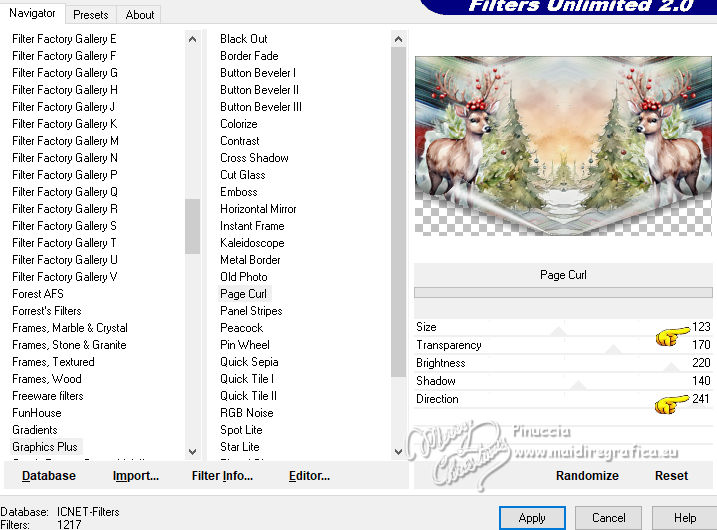Image resolution: width=717 pixels, height=530 pixels.
Task: Select Filter Factory Gallery F
Action: pyautogui.click(x=64, y=56)
